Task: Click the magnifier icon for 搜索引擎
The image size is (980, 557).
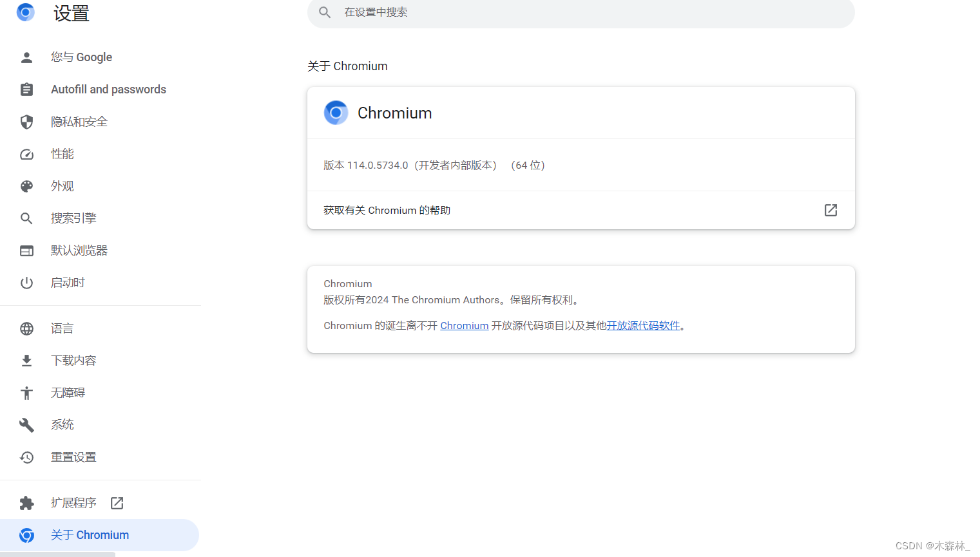Action: pos(26,218)
